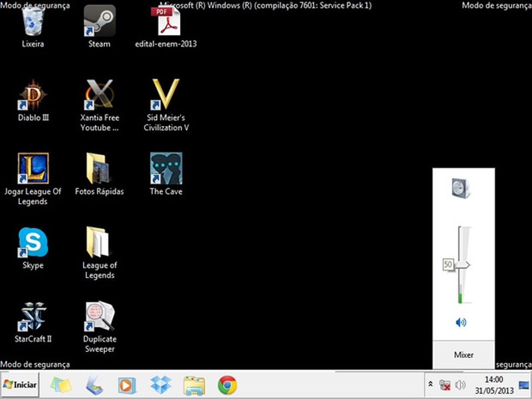Image resolution: width=532 pixels, height=399 pixels.
Task: Select The Cave game shortcut
Action: pos(166,175)
